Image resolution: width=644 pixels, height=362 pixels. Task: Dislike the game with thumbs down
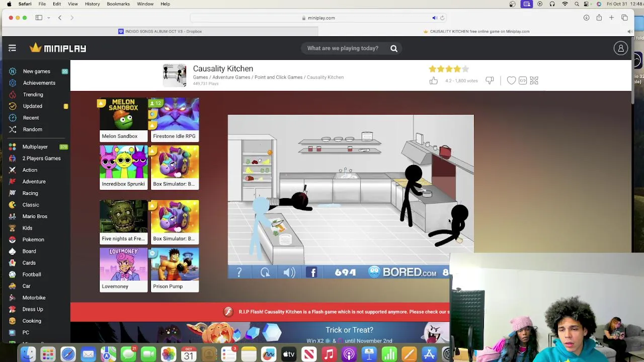[490, 80]
